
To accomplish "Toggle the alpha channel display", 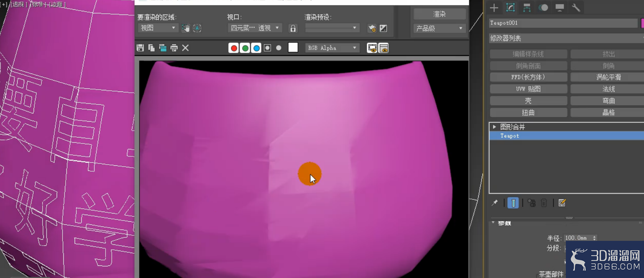I will click(x=267, y=48).
